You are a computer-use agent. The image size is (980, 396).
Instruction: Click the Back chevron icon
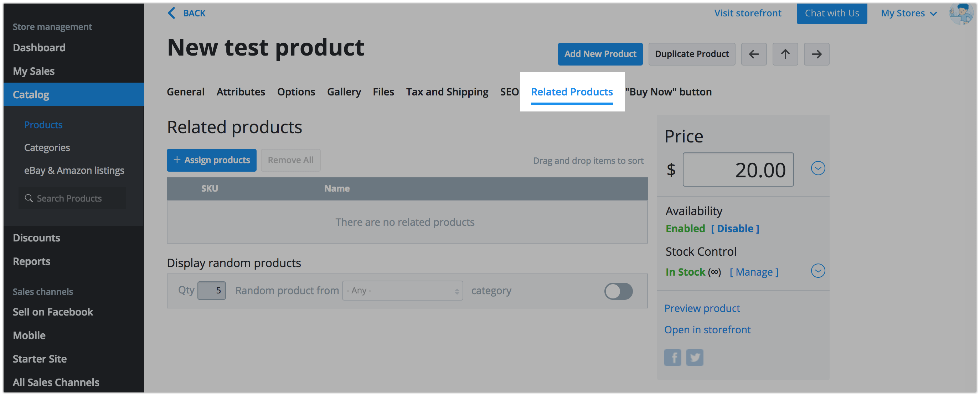[x=172, y=13]
